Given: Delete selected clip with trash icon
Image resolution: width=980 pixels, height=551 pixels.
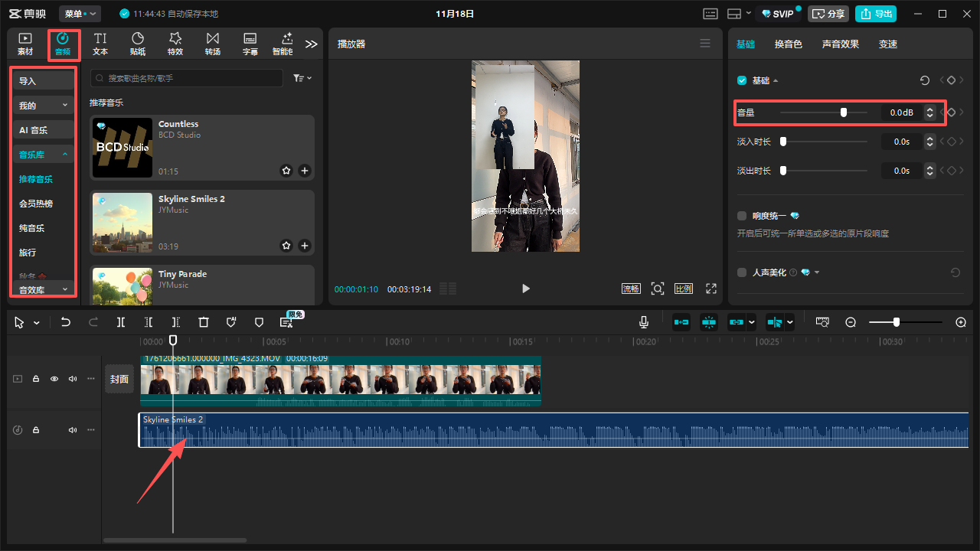Looking at the screenshot, I should [204, 322].
